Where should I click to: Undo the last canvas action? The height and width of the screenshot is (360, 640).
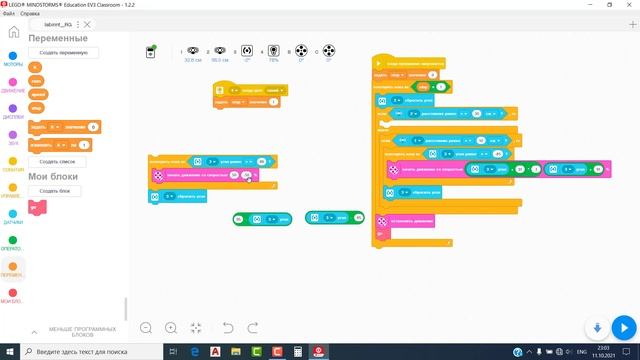pyautogui.click(x=228, y=328)
